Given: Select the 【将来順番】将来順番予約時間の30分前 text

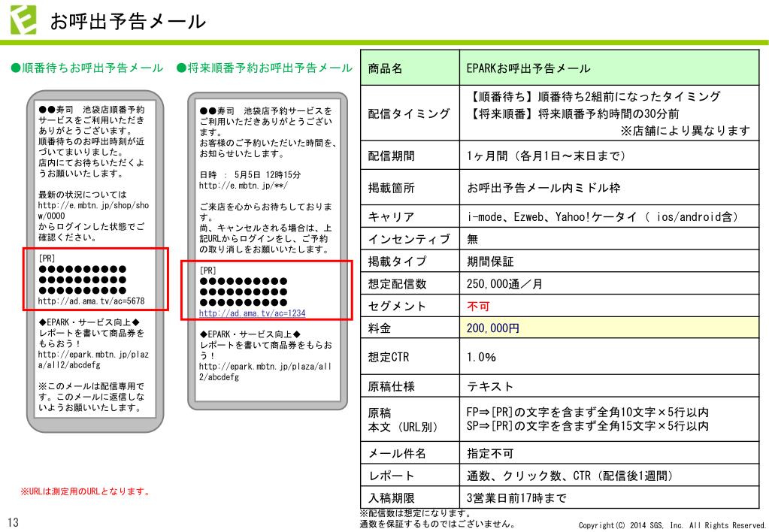Looking at the screenshot, I should coord(573,113).
